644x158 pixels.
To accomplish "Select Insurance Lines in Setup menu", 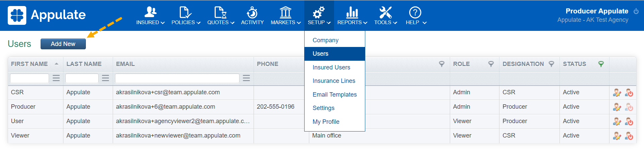I will [334, 81].
